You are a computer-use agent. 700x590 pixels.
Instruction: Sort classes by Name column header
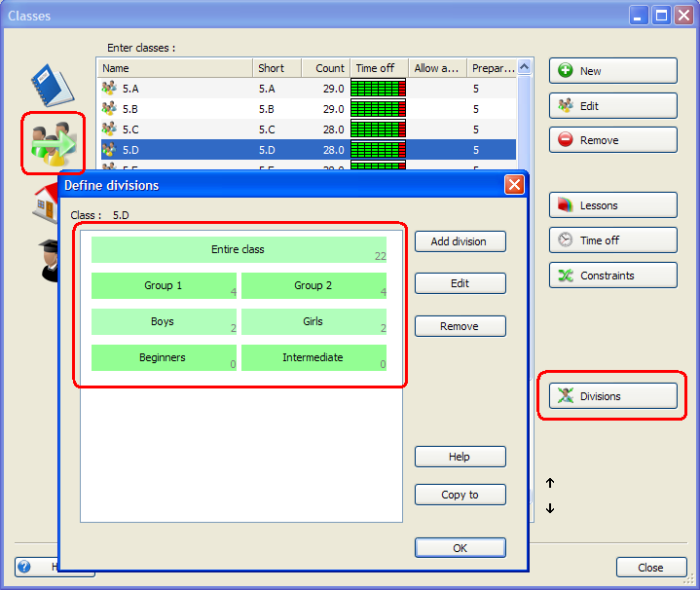(175, 68)
